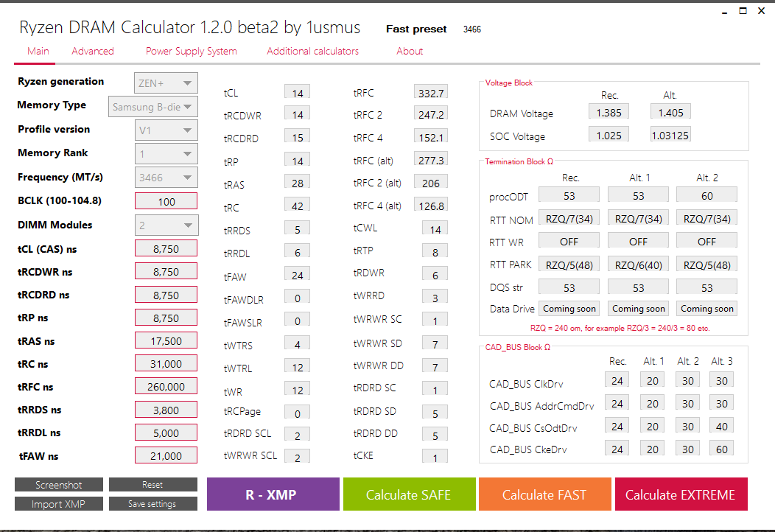Select the tWTRL value 12 box
Screen dimensions: 775x532
pyautogui.click(x=298, y=367)
